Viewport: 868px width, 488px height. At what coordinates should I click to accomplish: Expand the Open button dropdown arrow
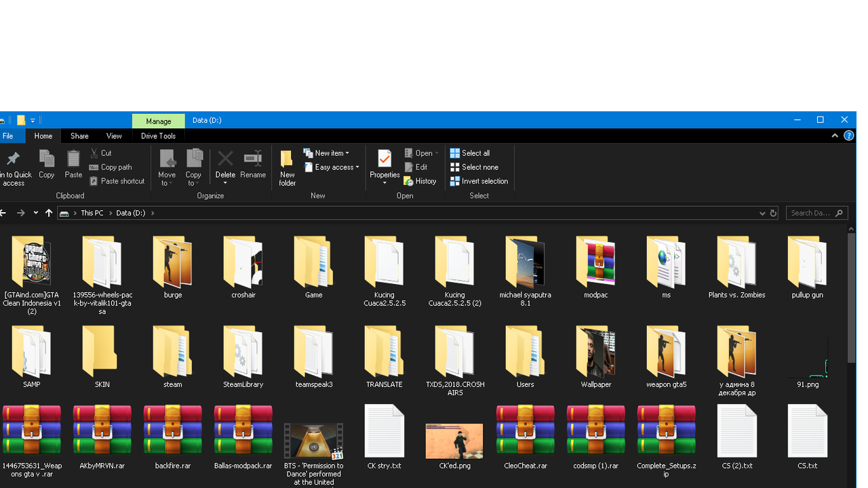click(x=437, y=153)
